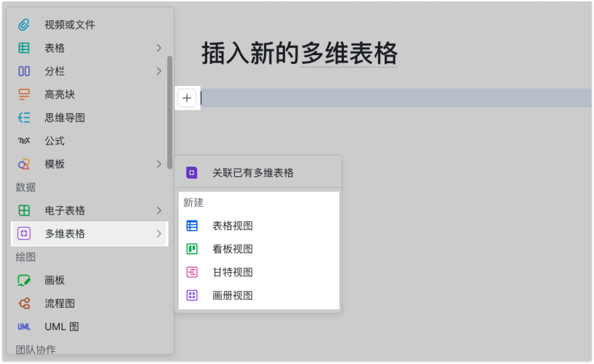Click the 数据 section label
Screen dimensions: 594x364
pos(26,187)
